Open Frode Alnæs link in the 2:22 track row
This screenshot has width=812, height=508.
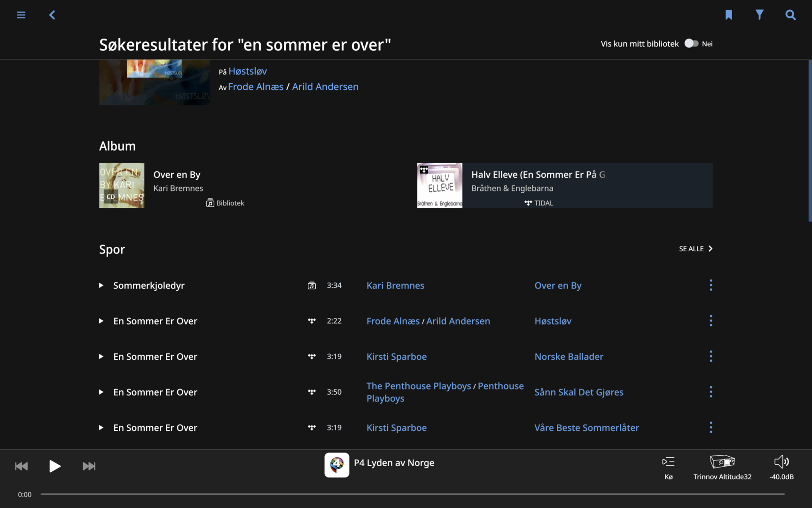coord(393,321)
